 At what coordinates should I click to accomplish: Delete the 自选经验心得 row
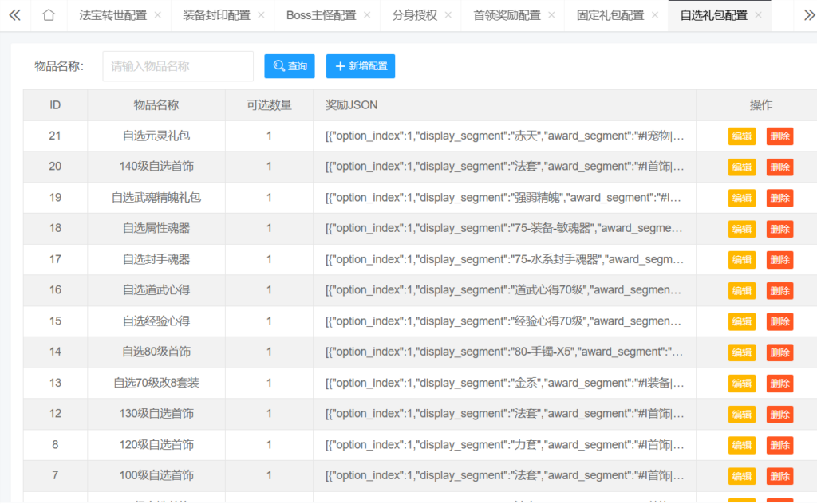(x=780, y=321)
